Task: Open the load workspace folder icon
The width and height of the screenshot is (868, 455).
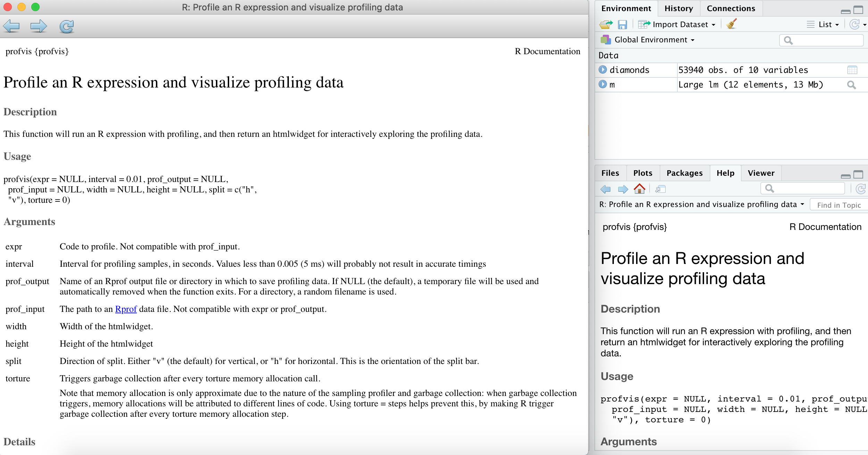Action: click(606, 24)
